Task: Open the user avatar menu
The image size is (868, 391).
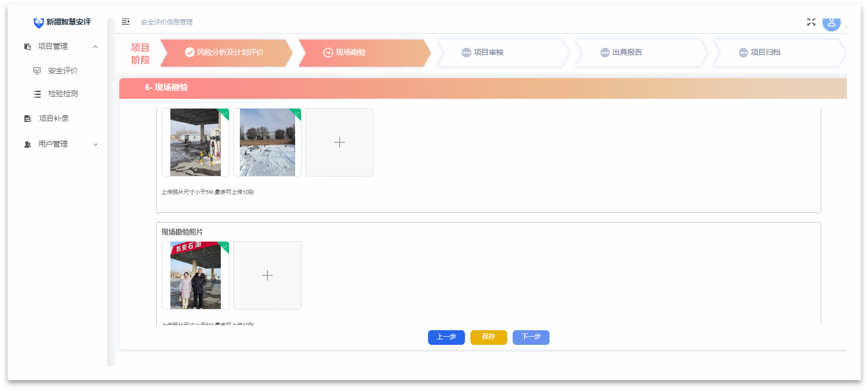Action: tap(831, 23)
